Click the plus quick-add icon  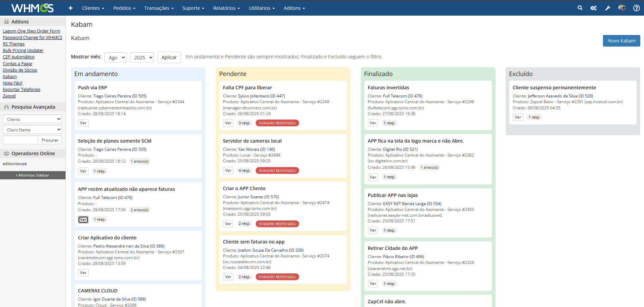coord(71,8)
